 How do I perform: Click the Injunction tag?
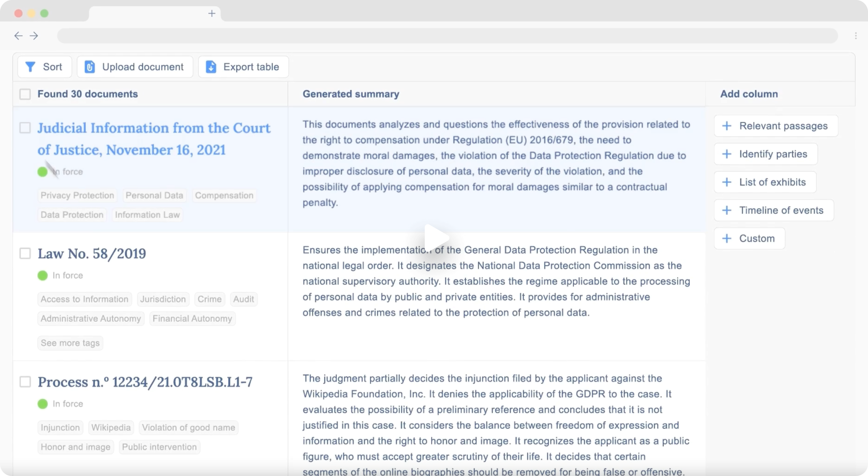(60, 428)
